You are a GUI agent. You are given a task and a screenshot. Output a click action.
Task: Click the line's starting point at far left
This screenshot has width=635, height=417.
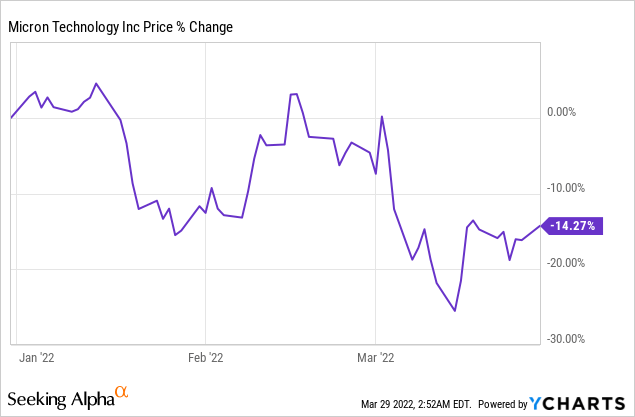click(x=11, y=118)
